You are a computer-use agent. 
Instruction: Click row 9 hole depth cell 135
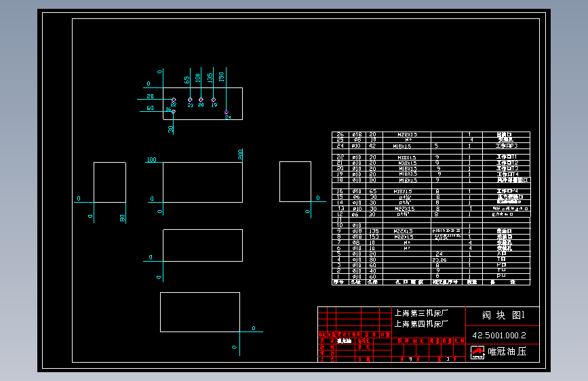tap(374, 231)
